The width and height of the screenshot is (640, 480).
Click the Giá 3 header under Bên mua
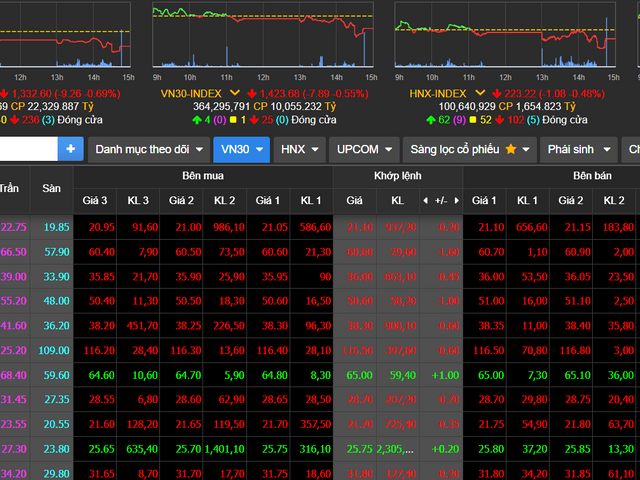point(101,200)
